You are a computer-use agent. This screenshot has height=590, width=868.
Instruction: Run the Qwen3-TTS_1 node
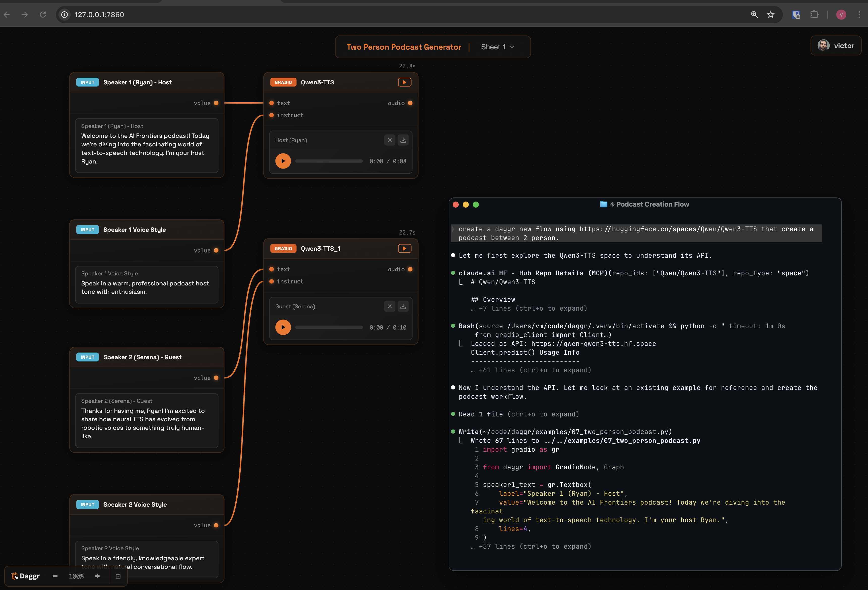tap(405, 248)
